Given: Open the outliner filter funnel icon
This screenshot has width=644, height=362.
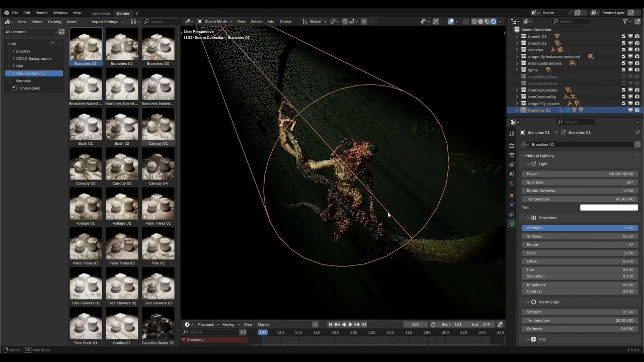Looking at the screenshot, I should pyautogui.click(x=625, y=22).
